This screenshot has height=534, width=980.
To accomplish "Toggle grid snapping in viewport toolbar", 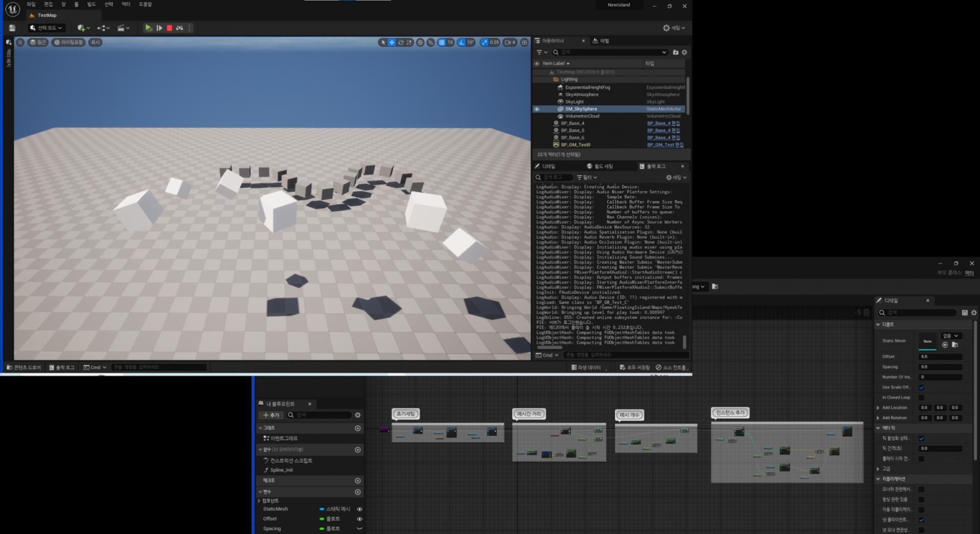I will (x=442, y=42).
